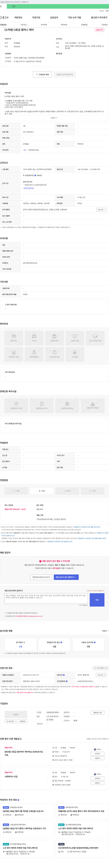Click the 건물 내부 경사로 facility icon
Viewport: 109px width, 868px height.
tap(93, 406)
